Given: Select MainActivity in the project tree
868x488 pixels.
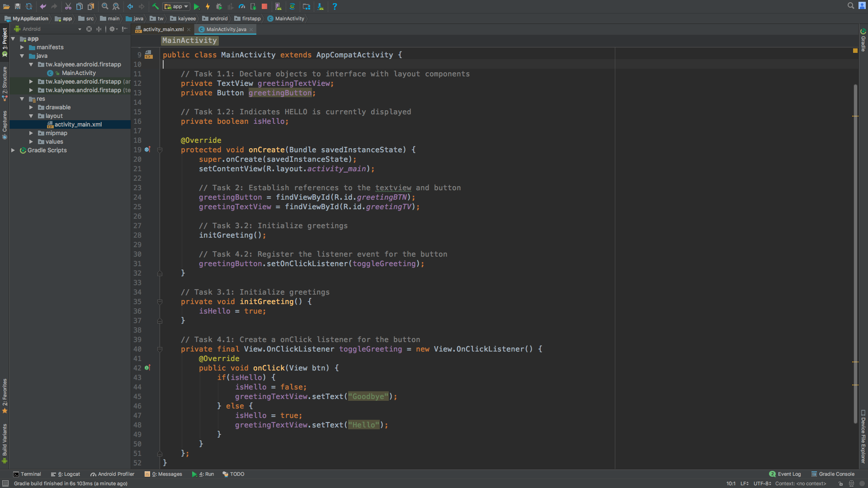Looking at the screenshot, I should [x=79, y=73].
